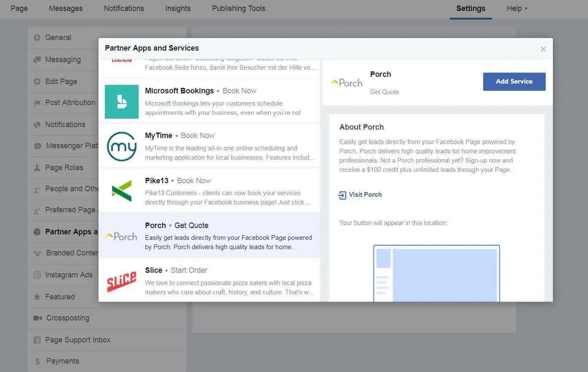Click the Crossposting video camera icon
Image resolution: width=588 pixels, height=372 pixels.
37,318
